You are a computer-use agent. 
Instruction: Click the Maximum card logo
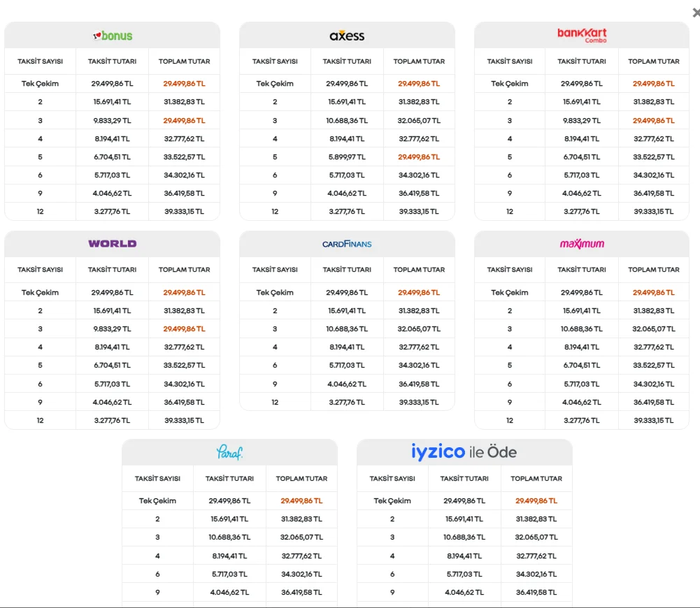[582, 244]
